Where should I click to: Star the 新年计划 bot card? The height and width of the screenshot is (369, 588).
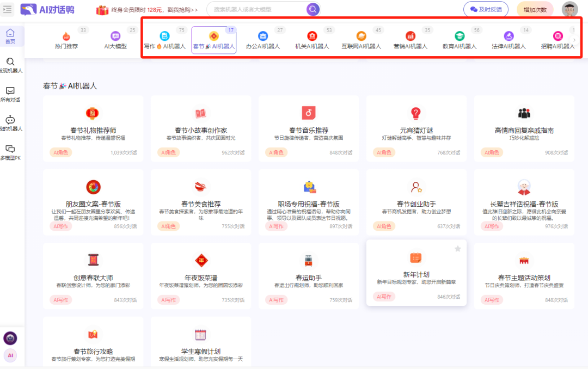pos(457,248)
